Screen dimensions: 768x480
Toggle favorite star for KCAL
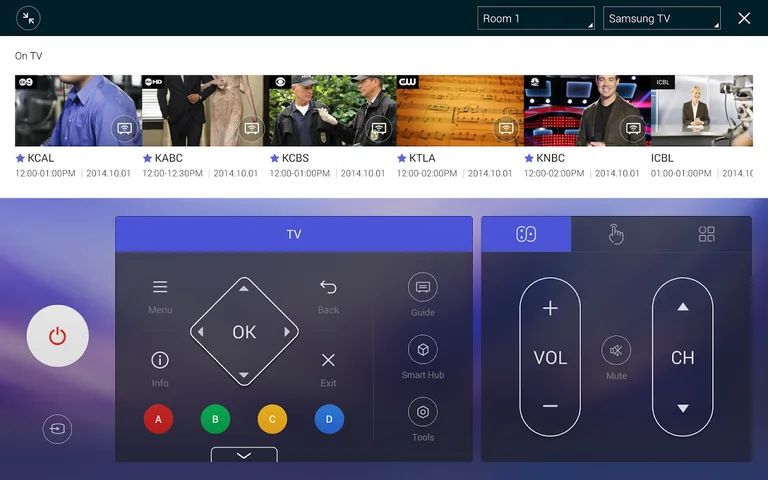click(x=20, y=158)
